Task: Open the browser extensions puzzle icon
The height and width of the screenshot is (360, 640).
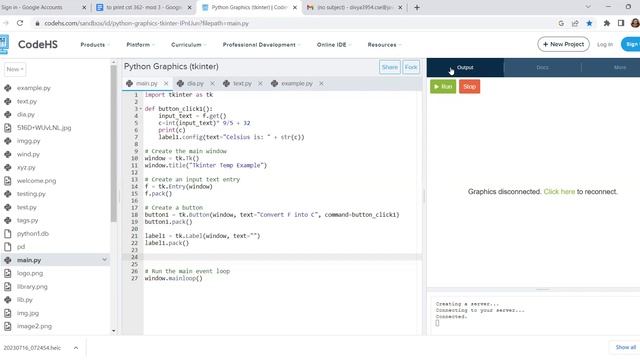Action: click(607, 23)
